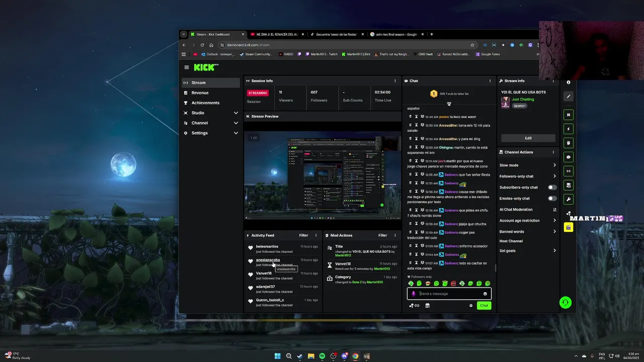The width and height of the screenshot is (644, 362).
Task: Open Account age restriction chevron
Action: [554, 221]
